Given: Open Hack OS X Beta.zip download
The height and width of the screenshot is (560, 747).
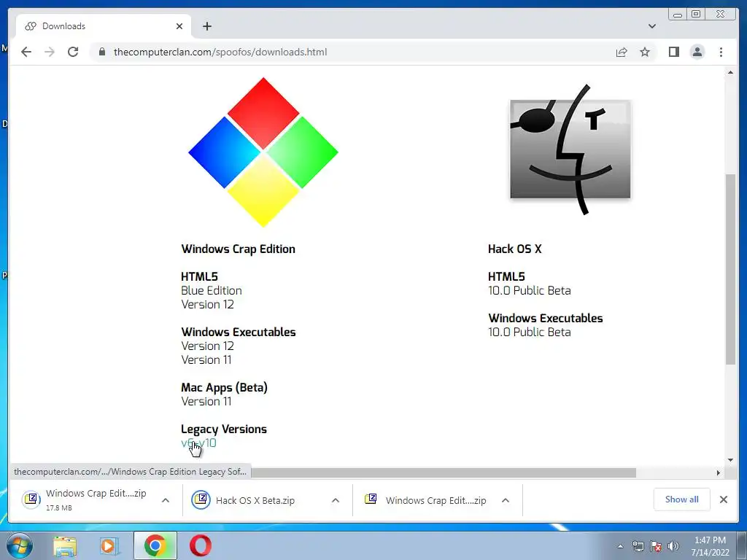Looking at the screenshot, I should 255,500.
